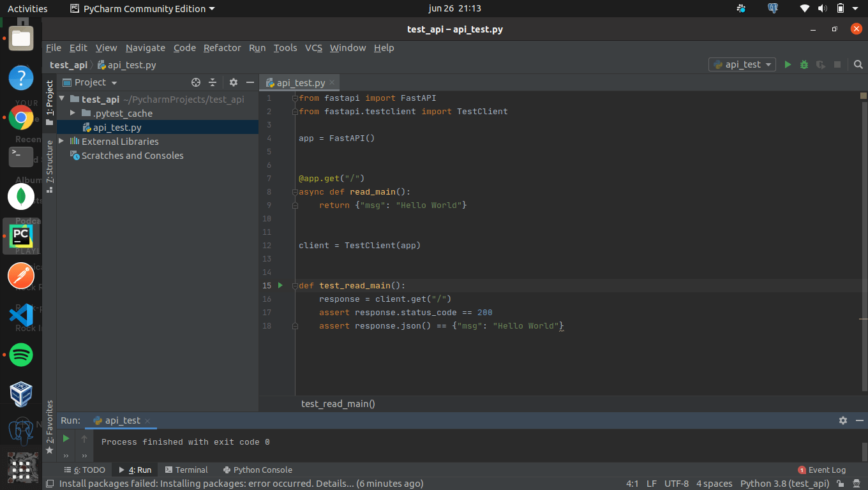Click the LF line separator indicator
Viewport: 868px width, 490px height.
tap(652, 484)
